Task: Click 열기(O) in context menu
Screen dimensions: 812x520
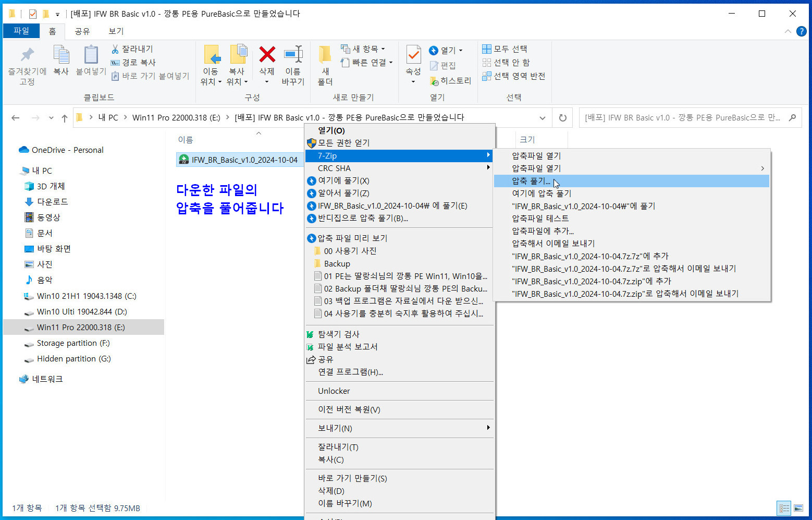Action: 399,131
